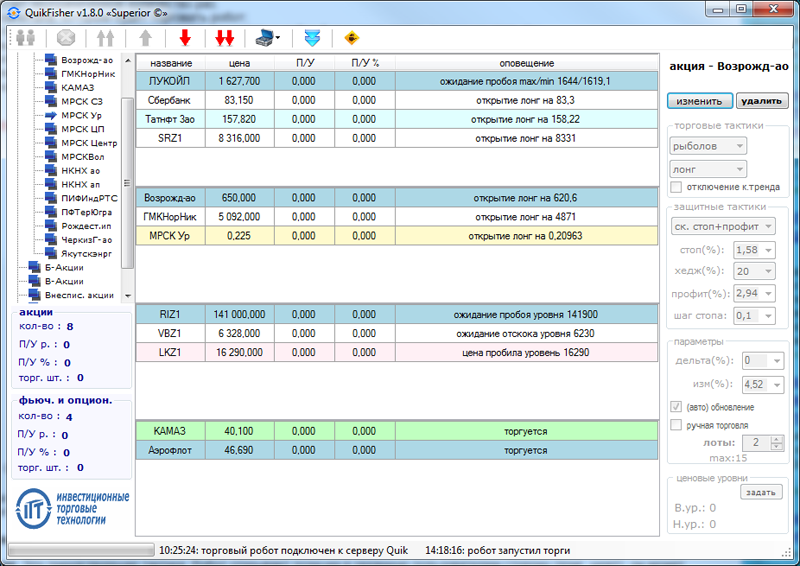Select ГМКНорНик in the tree

point(88,74)
